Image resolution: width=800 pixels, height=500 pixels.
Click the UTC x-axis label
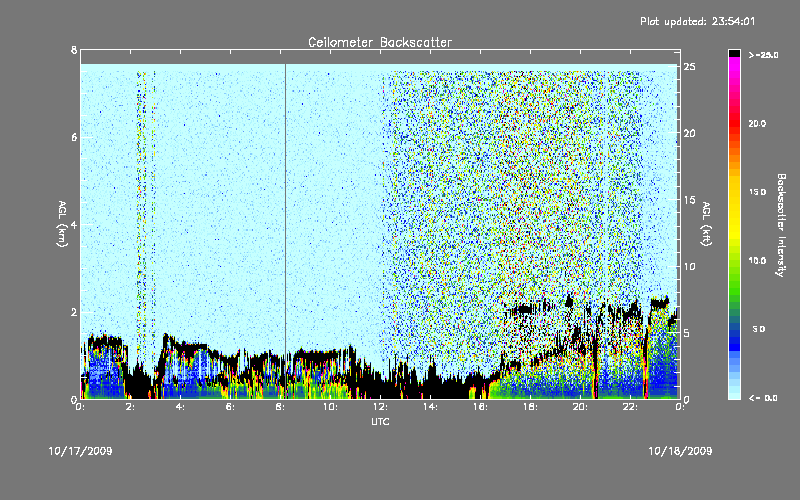click(380, 421)
